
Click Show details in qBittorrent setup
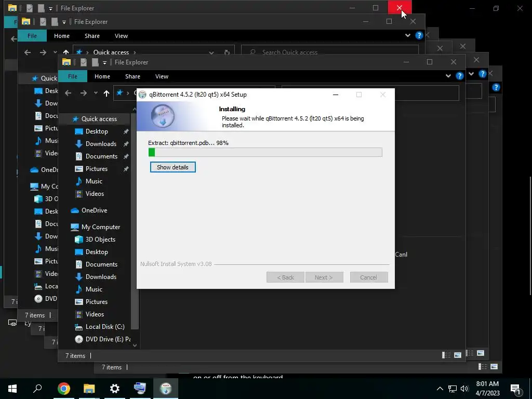[172, 167]
